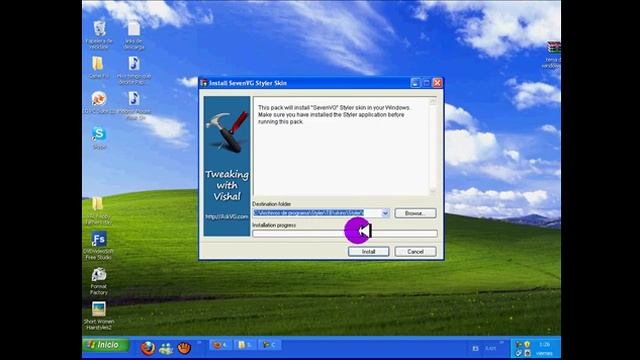The height and width of the screenshot is (360, 640).
Task: Click the description text scrollbar in installer
Action: pos(433,146)
